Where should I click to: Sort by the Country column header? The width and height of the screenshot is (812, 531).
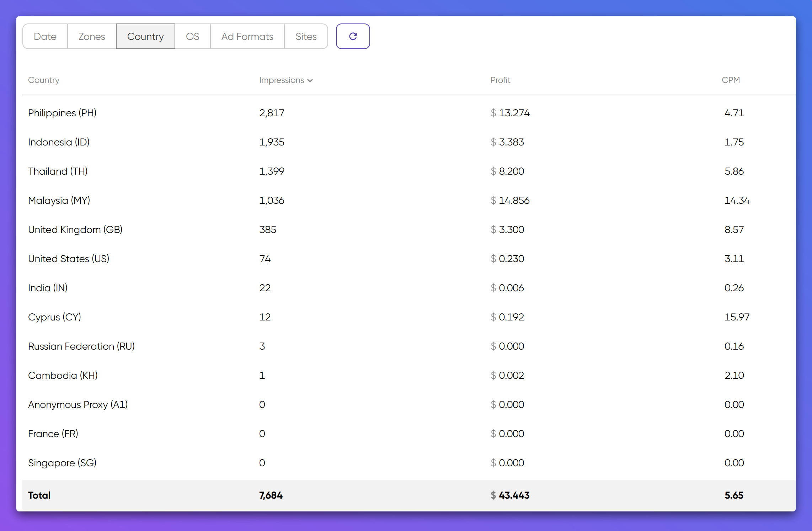coord(44,80)
